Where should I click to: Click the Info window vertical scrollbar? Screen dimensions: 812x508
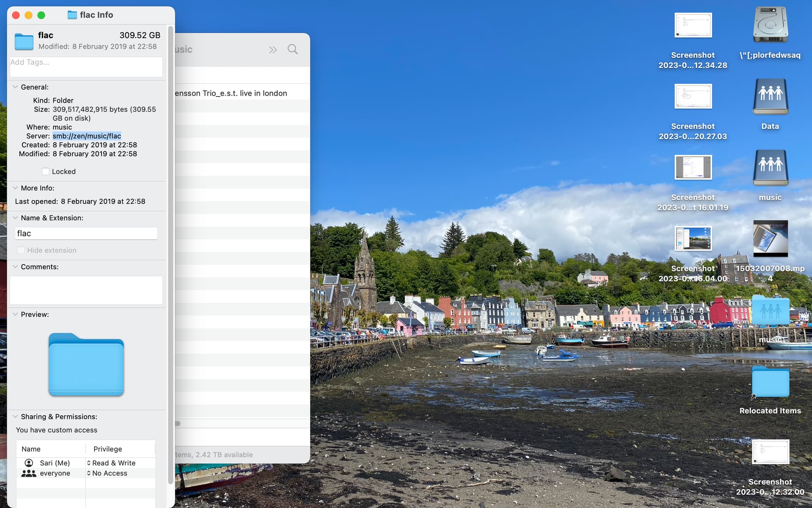pyautogui.click(x=170, y=254)
